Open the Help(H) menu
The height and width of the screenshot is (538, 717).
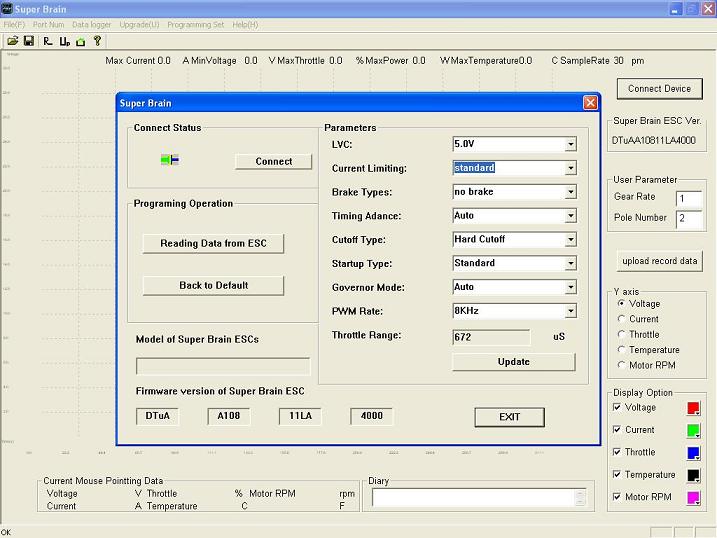point(245,25)
